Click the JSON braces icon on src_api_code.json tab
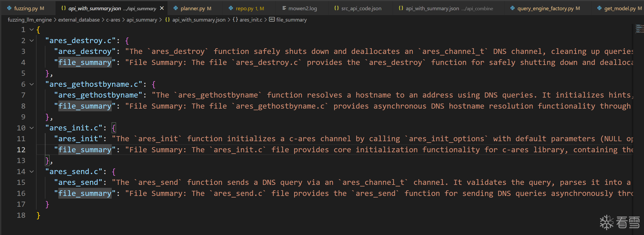Image resolution: width=644 pixels, height=235 pixels. click(336, 8)
